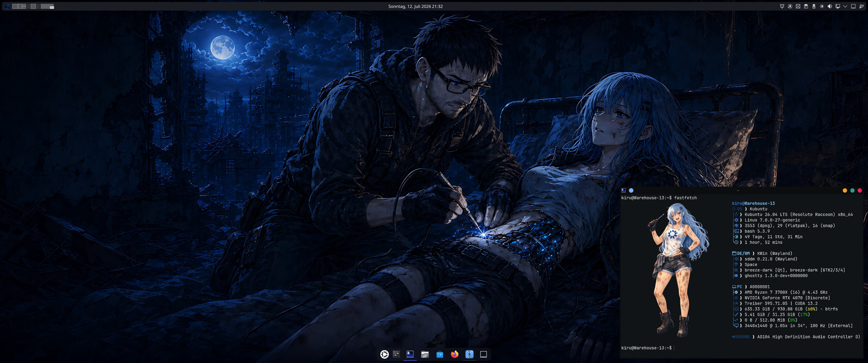The height and width of the screenshot is (363, 868).
Task: Click the cyan 'kiru@Warehouse-13' fastfetch header
Action: click(x=753, y=203)
